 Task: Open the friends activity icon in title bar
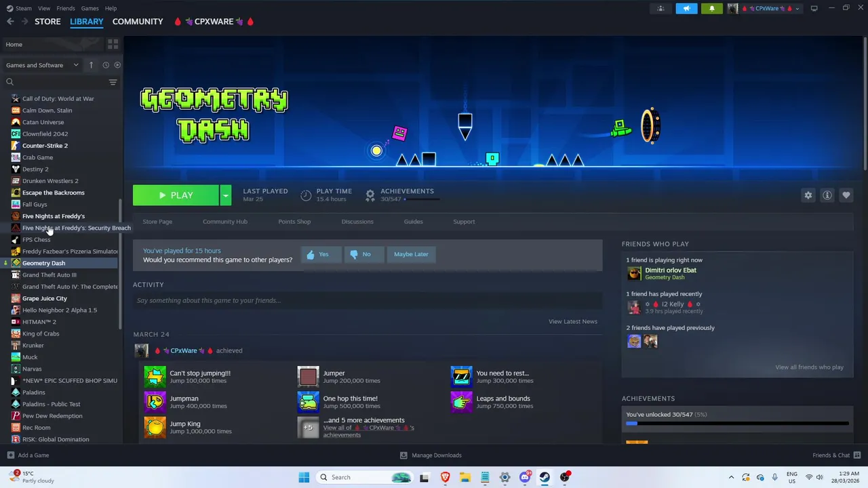pyautogui.click(x=660, y=8)
